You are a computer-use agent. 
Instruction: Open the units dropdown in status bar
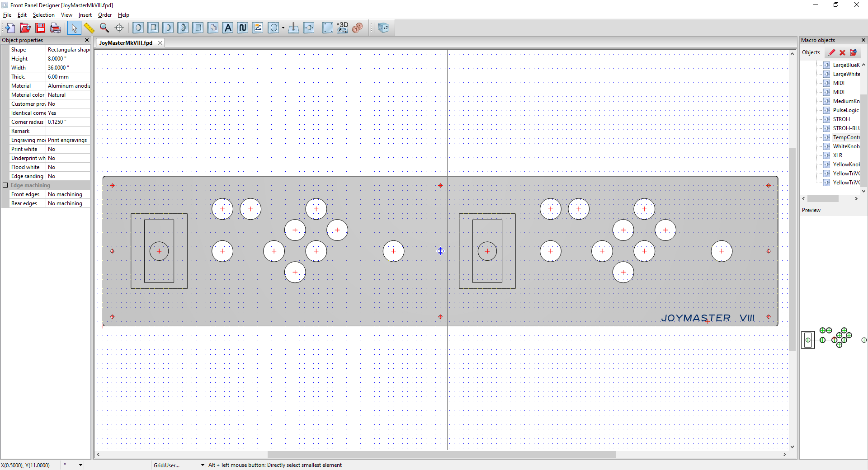click(x=80, y=465)
